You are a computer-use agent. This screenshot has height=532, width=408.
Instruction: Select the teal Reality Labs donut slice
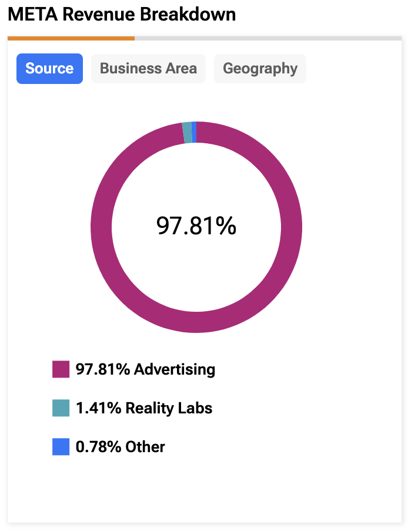[187, 132]
